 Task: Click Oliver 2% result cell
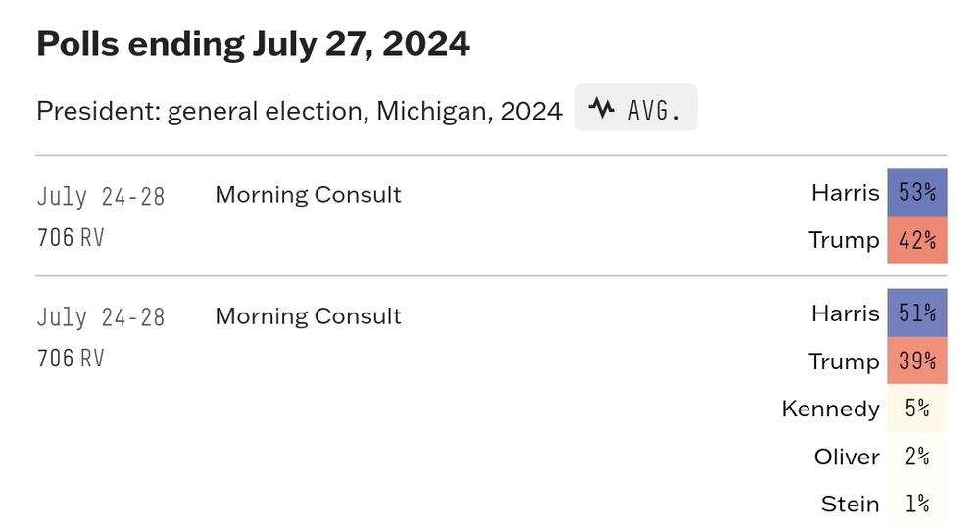pyautogui.click(x=917, y=457)
